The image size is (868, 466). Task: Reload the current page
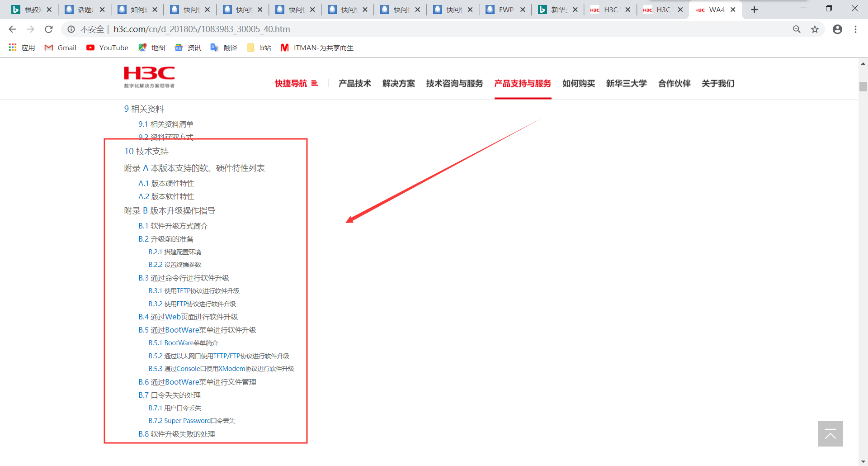[x=49, y=29]
